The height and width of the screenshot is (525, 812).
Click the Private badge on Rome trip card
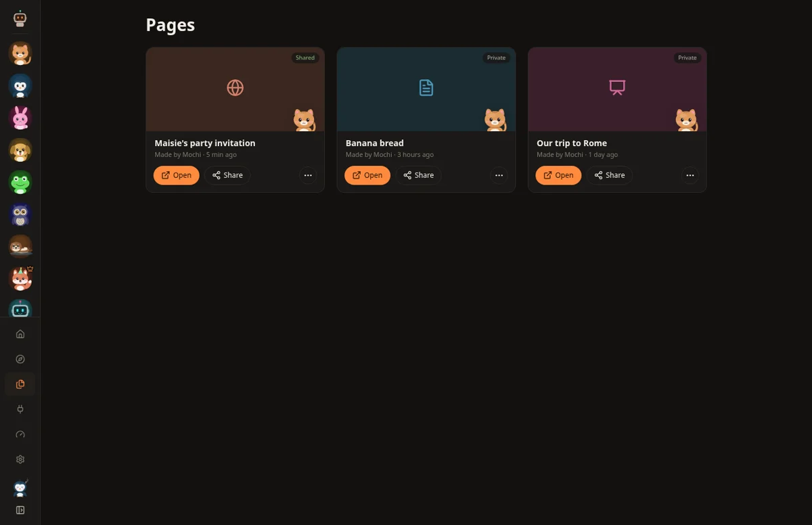point(687,58)
